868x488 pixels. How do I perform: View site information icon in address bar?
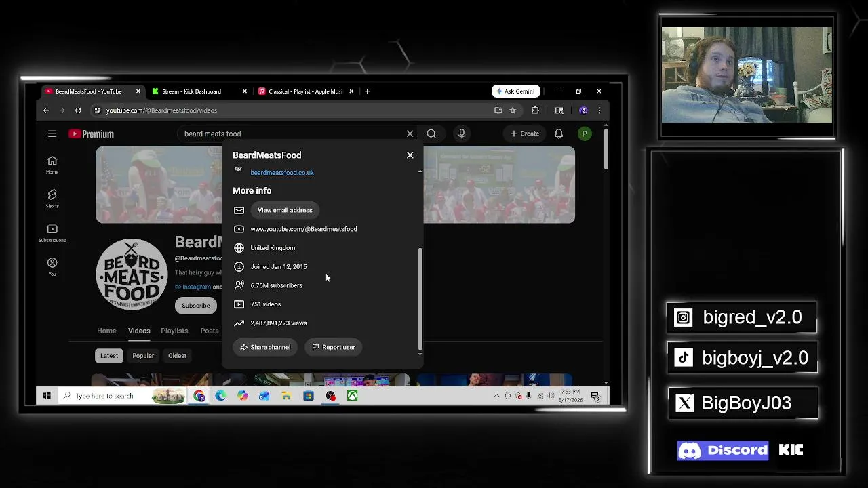(98, 110)
